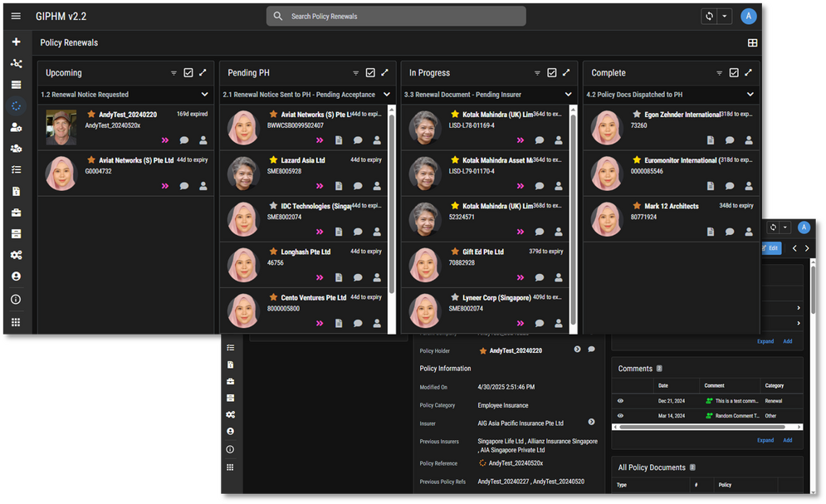Open the apps grid item at the sidebar bottom

tap(16, 322)
